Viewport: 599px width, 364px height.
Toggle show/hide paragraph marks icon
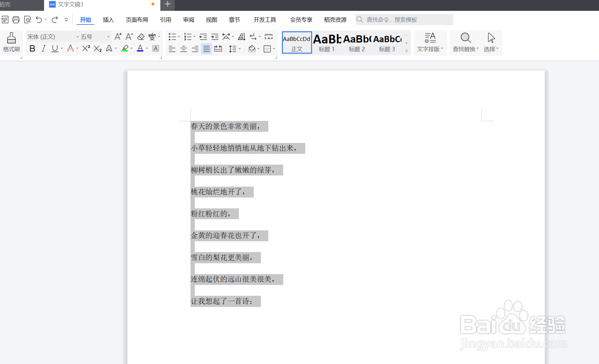[253, 37]
